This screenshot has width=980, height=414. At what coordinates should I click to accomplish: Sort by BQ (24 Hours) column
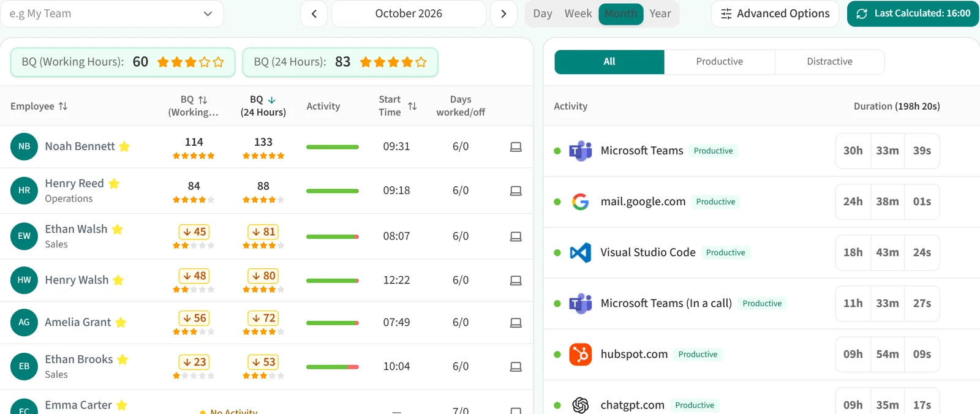[x=272, y=99]
